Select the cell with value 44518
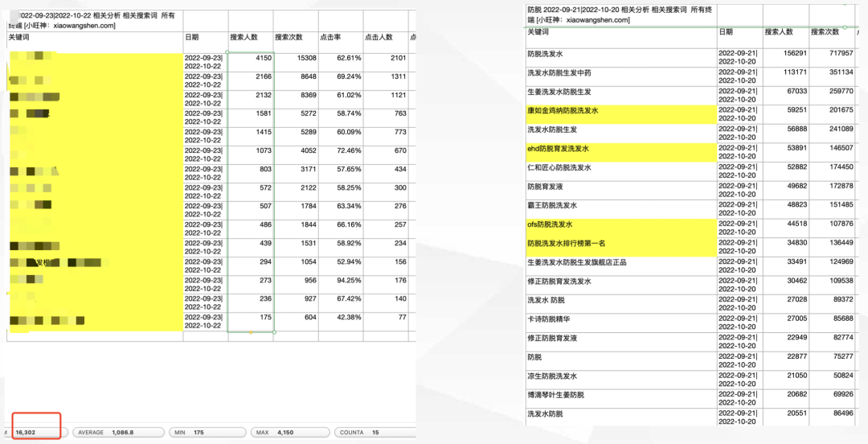The image size is (868, 444). click(786, 228)
